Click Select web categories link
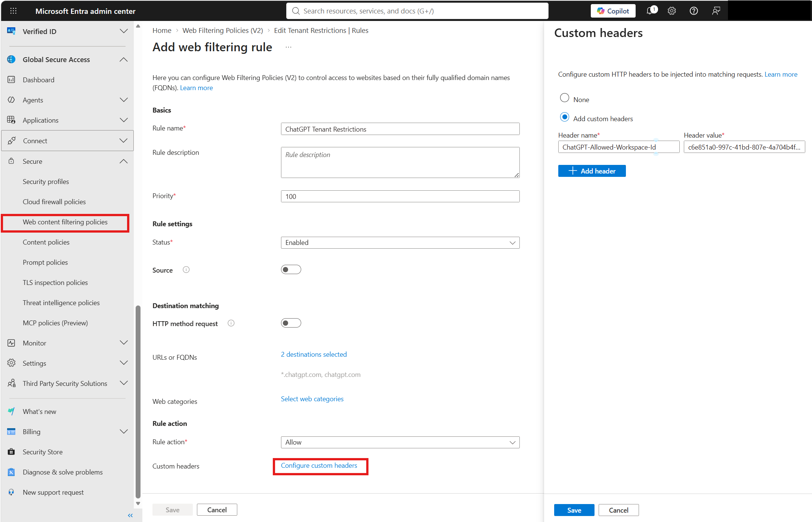This screenshot has width=812, height=522. click(312, 399)
